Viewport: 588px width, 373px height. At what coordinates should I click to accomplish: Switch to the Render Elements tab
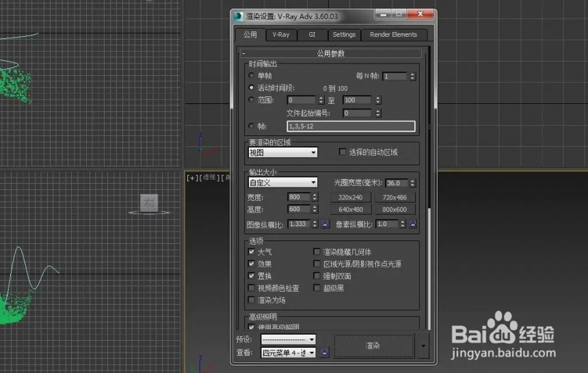click(x=393, y=34)
